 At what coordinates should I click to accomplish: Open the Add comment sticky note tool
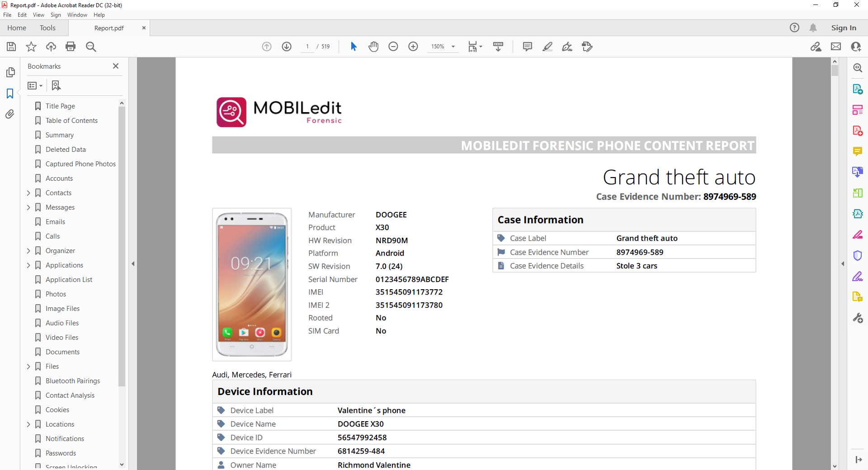click(x=527, y=47)
